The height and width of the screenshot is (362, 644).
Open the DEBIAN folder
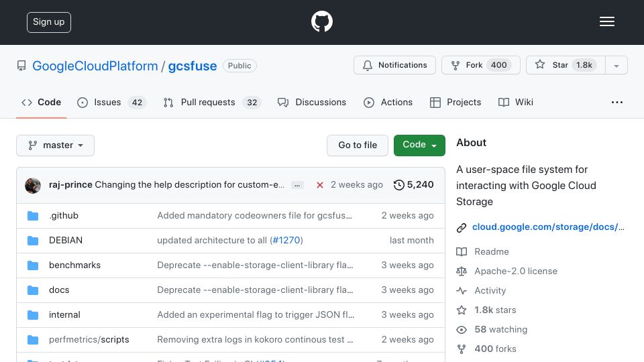66,240
